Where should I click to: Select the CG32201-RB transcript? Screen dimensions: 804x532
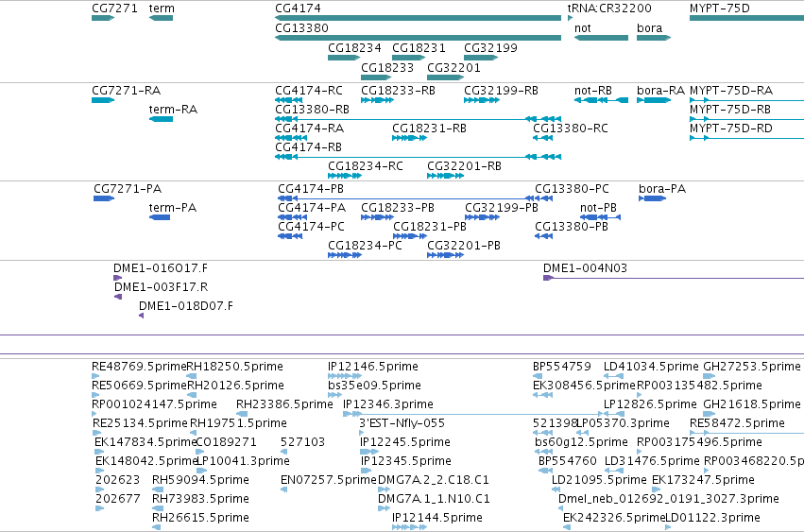tap(445, 176)
